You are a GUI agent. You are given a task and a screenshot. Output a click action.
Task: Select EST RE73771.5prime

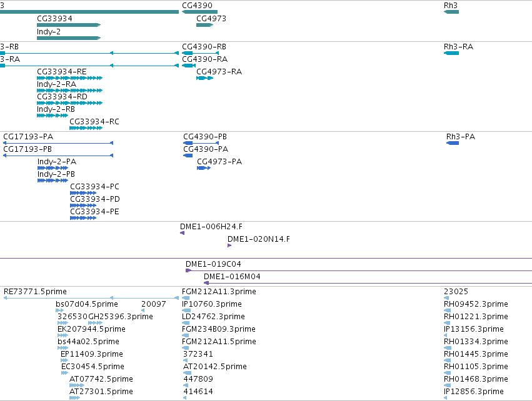91,298
